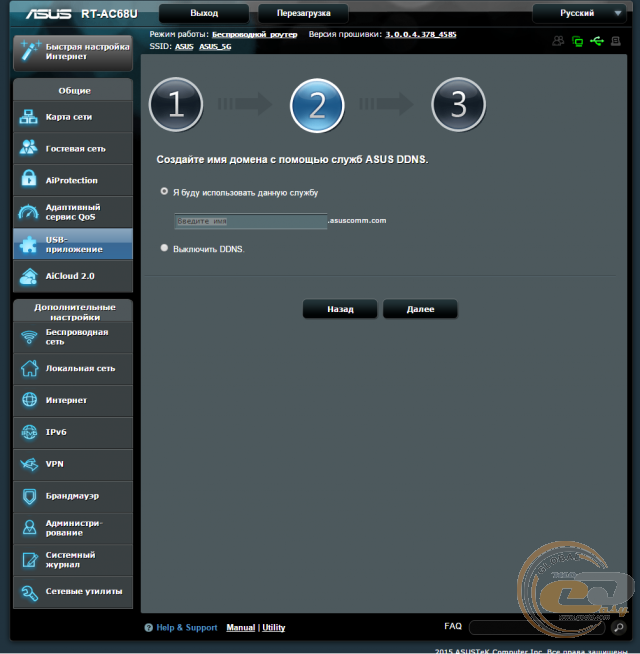Click the Network Tools (Сетевые утилиты) wrench icon
Screen dimensions: 640x654
[29, 593]
